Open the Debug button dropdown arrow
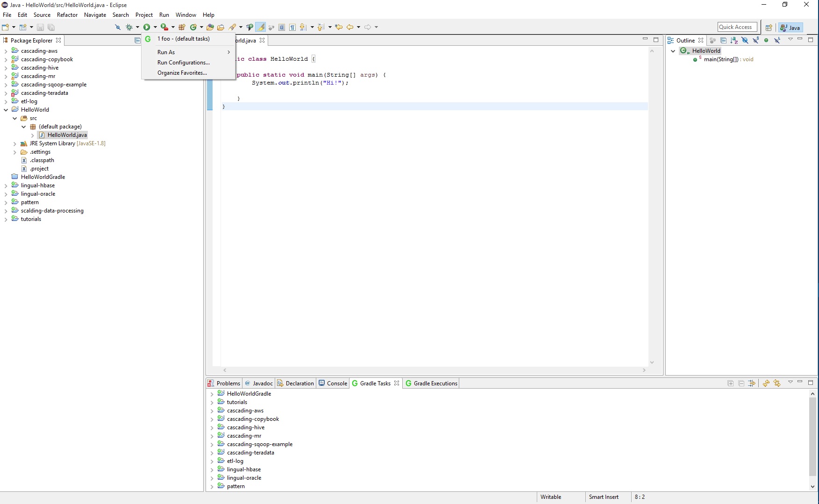This screenshot has width=819, height=504. (137, 27)
